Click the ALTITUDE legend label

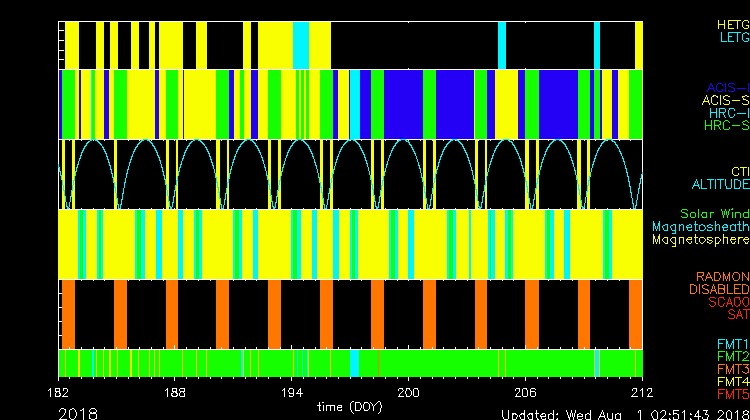point(719,185)
